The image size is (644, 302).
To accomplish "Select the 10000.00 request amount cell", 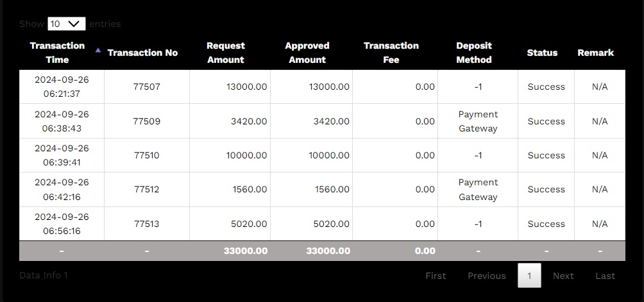I will [x=246, y=155].
